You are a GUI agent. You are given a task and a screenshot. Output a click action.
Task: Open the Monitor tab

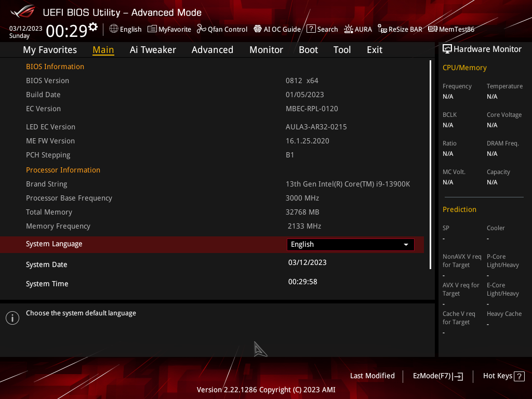pos(267,50)
